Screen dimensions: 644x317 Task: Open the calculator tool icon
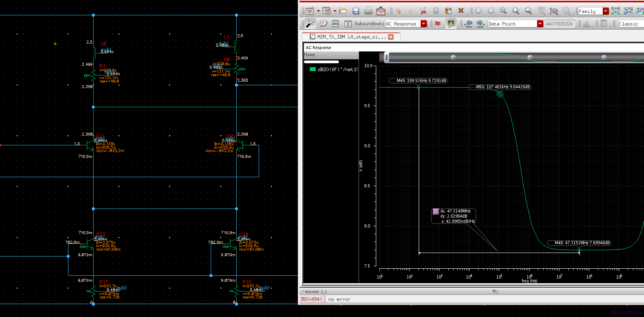pyautogui.click(x=604, y=24)
